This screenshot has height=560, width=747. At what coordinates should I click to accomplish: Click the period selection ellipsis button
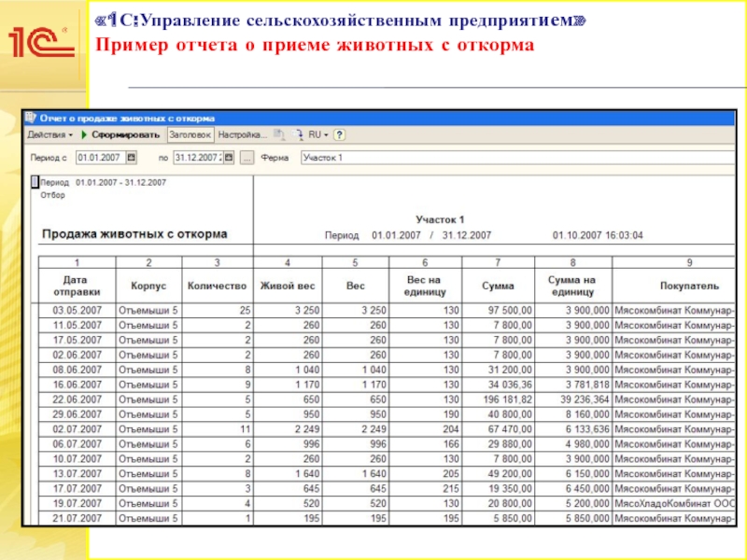tap(247, 158)
